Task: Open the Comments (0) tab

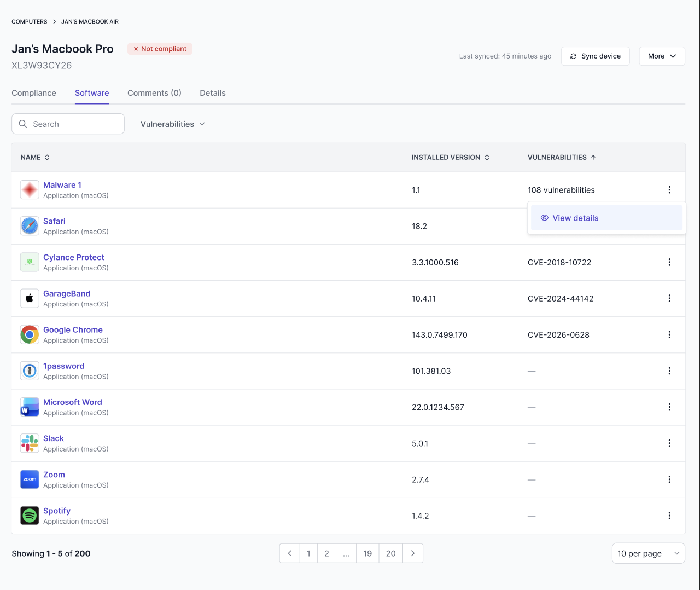Action: tap(154, 93)
